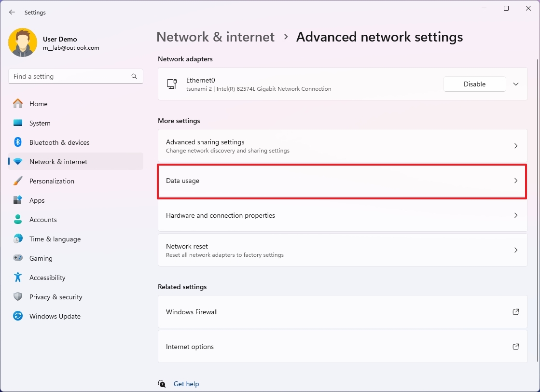Click the Data usage row label
Viewport: 540px width, 392px height.
coord(182,181)
